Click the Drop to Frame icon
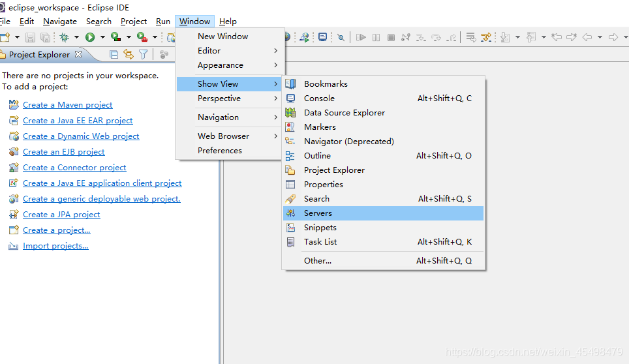The height and width of the screenshot is (364, 629). (471, 37)
